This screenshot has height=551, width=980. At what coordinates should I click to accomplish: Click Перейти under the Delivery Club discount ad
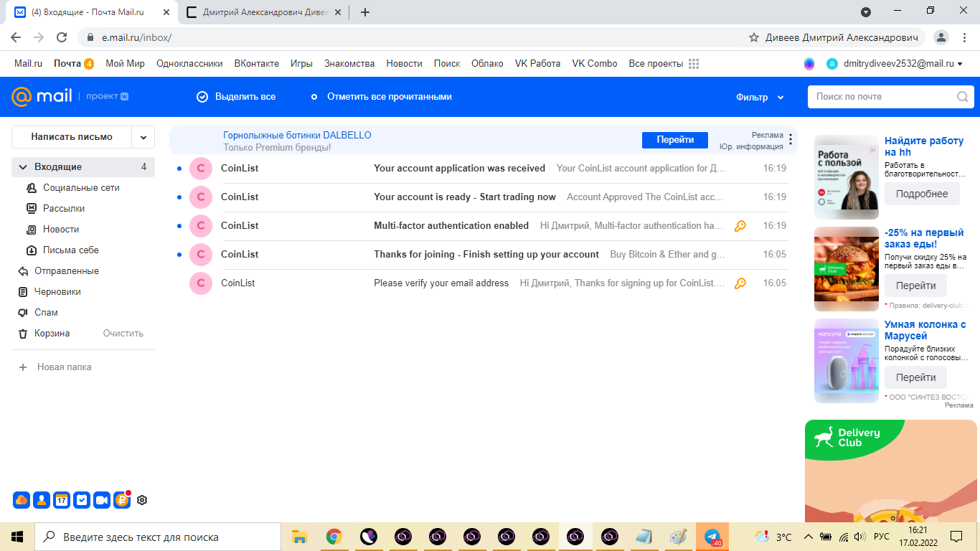click(915, 286)
